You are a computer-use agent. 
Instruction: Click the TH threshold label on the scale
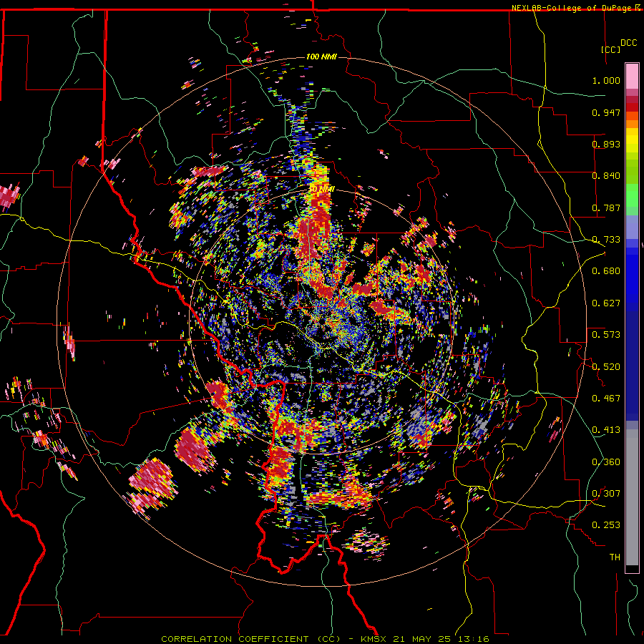[x=615, y=557]
